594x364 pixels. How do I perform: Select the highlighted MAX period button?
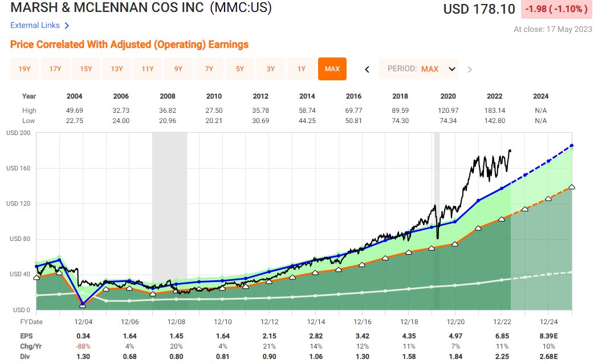pyautogui.click(x=332, y=68)
